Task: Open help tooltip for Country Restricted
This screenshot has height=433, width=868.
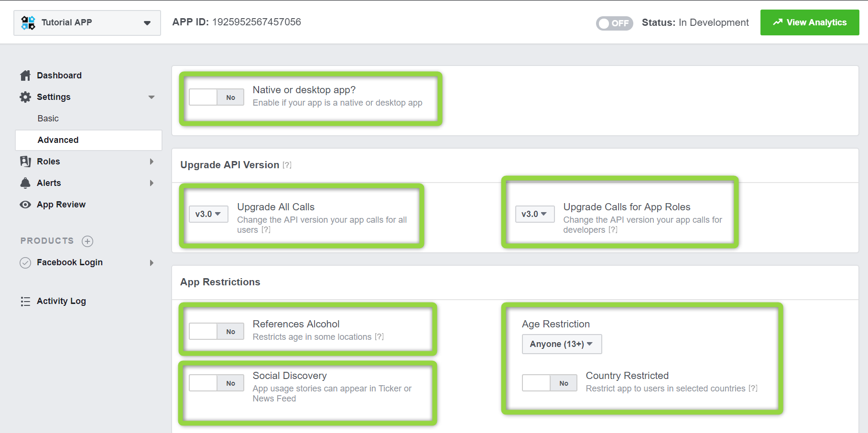Action: click(x=753, y=389)
